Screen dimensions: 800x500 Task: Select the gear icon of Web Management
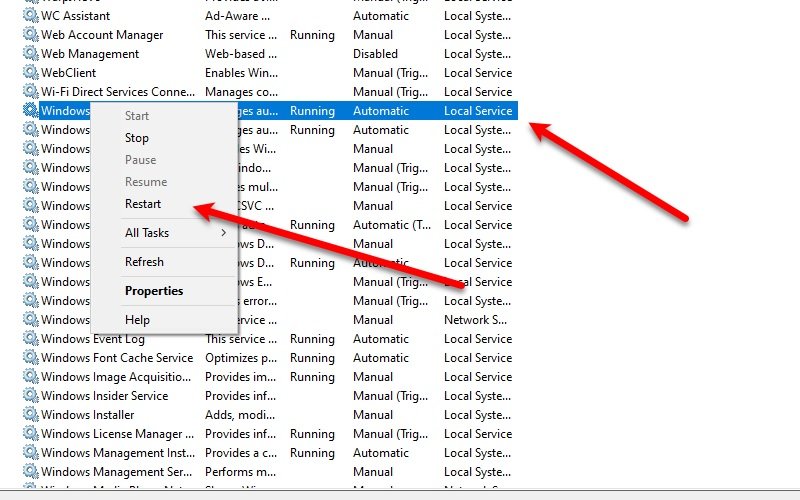pyautogui.click(x=31, y=54)
